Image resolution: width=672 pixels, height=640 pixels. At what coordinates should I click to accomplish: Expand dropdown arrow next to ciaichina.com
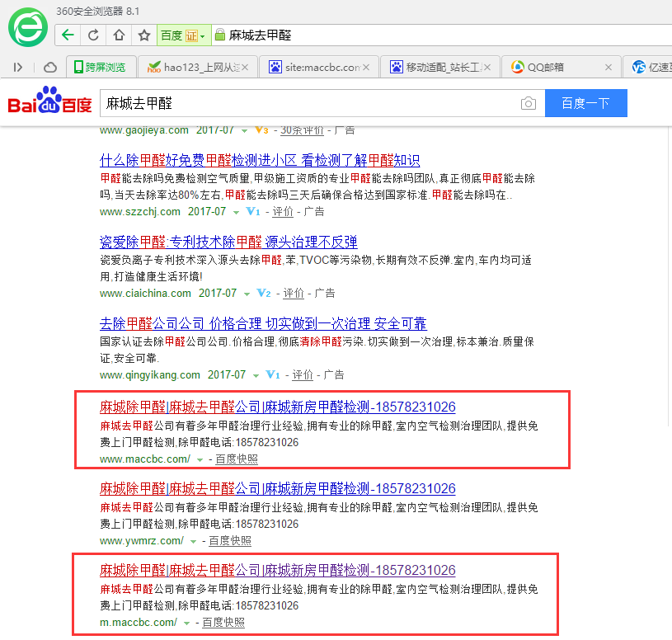(247, 294)
